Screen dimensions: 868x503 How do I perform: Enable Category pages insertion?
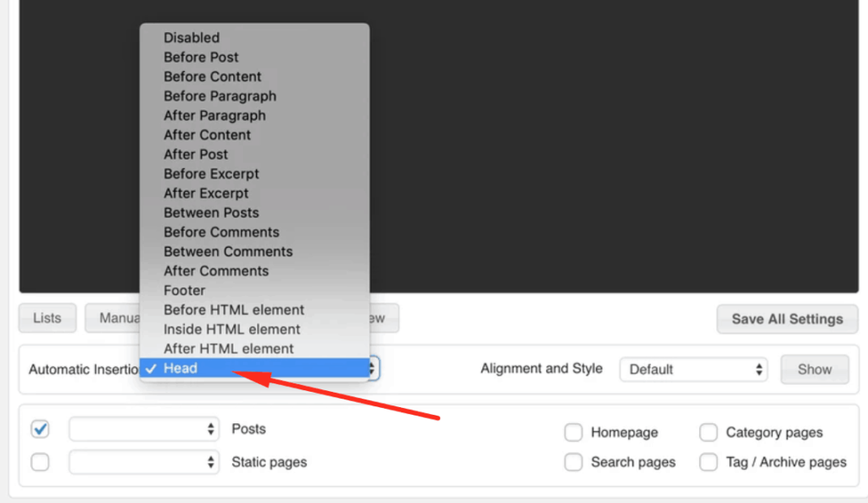tap(709, 433)
